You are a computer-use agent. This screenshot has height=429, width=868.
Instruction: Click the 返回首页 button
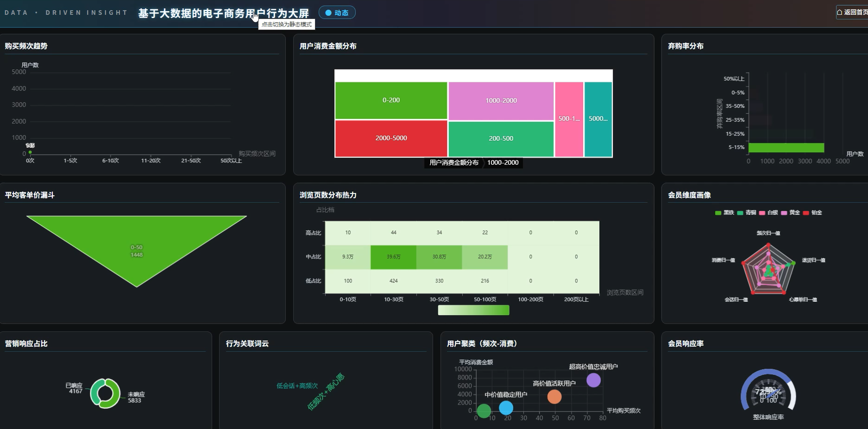tap(852, 12)
